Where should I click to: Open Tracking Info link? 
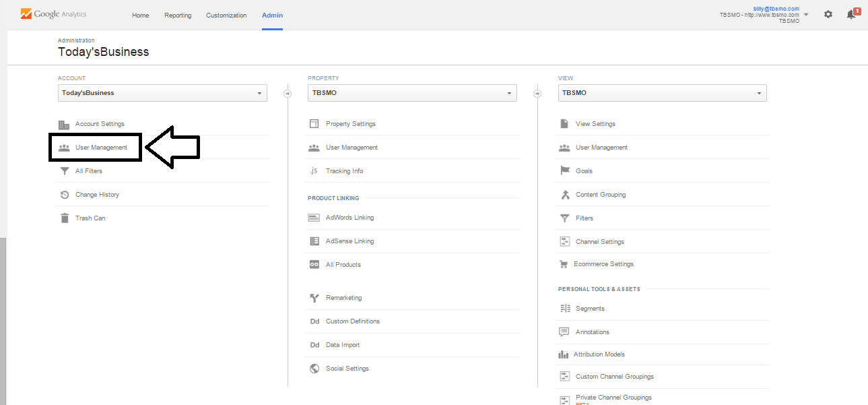(x=344, y=171)
